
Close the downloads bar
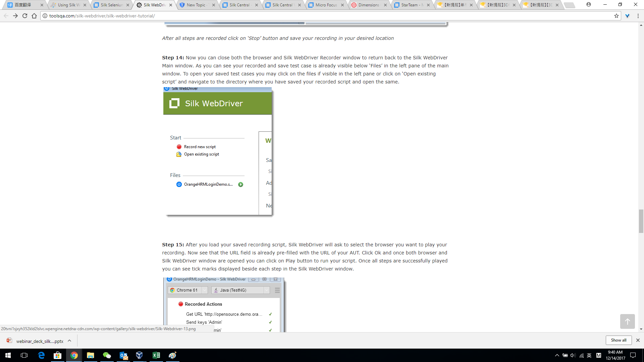coord(638,340)
